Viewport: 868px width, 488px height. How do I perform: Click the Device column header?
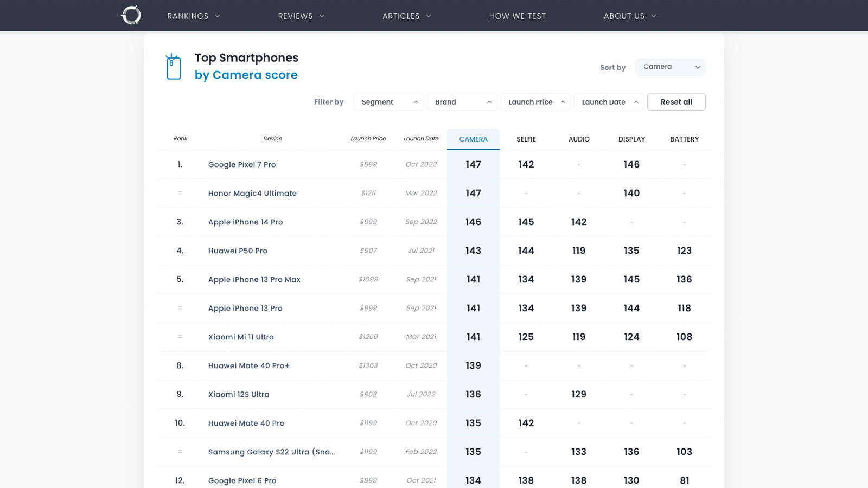272,139
